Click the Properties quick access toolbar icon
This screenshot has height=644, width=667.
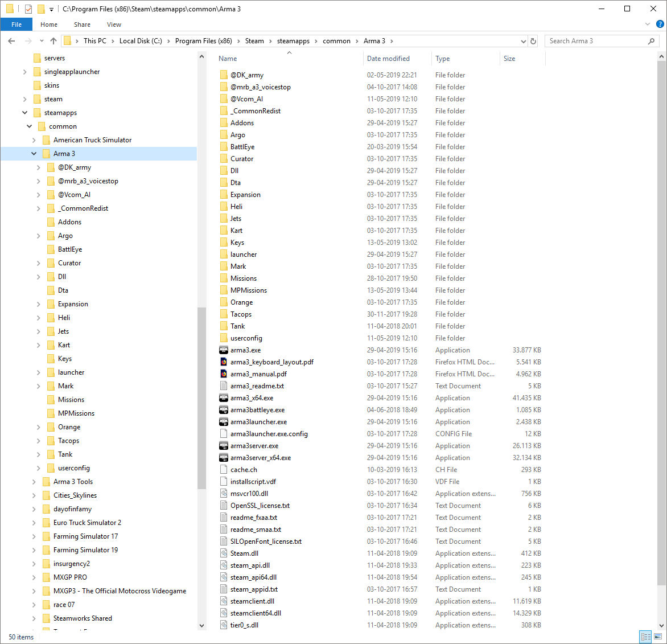tap(28, 9)
